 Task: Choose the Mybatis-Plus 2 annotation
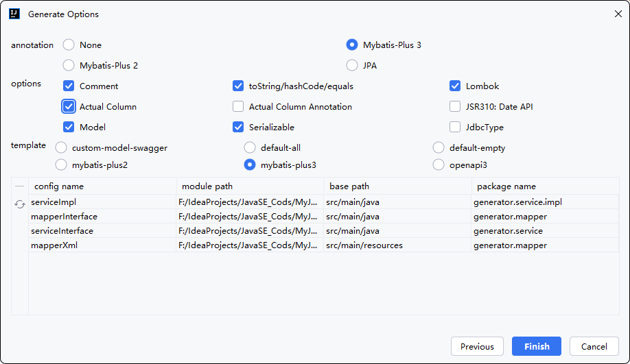(x=69, y=66)
